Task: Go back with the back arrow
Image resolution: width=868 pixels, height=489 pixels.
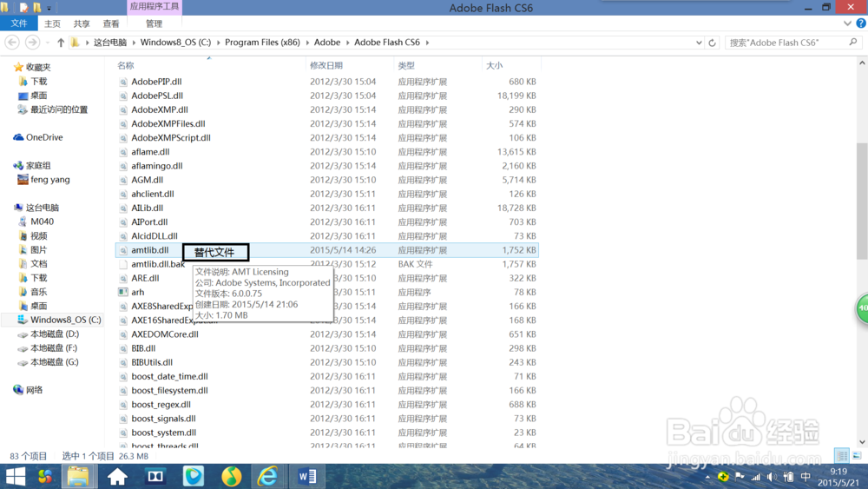Action: tap(12, 42)
